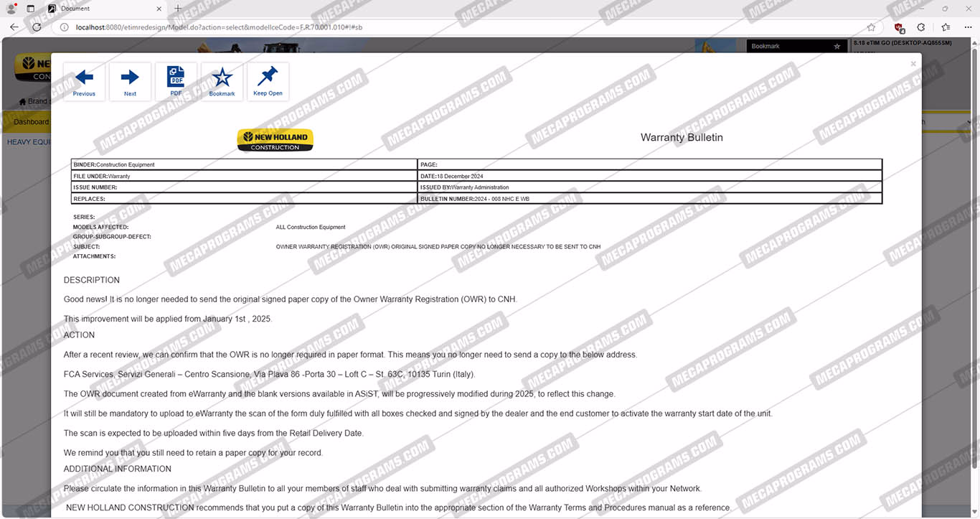Click the FILE UNDER Warranty cell
This screenshot has height=519, width=980.
(244, 176)
